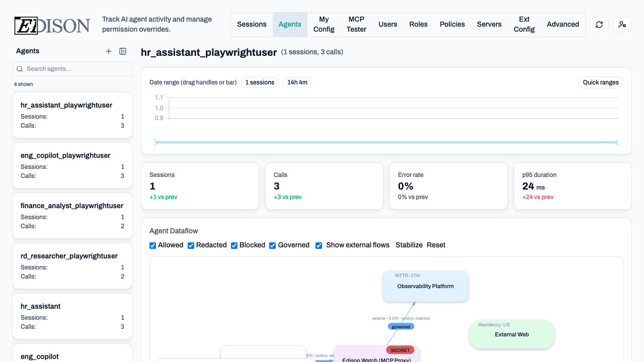This screenshot has height=362, width=644.
Task: Click the governed badge in the dataflow graph
Action: pyautogui.click(x=400, y=326)
